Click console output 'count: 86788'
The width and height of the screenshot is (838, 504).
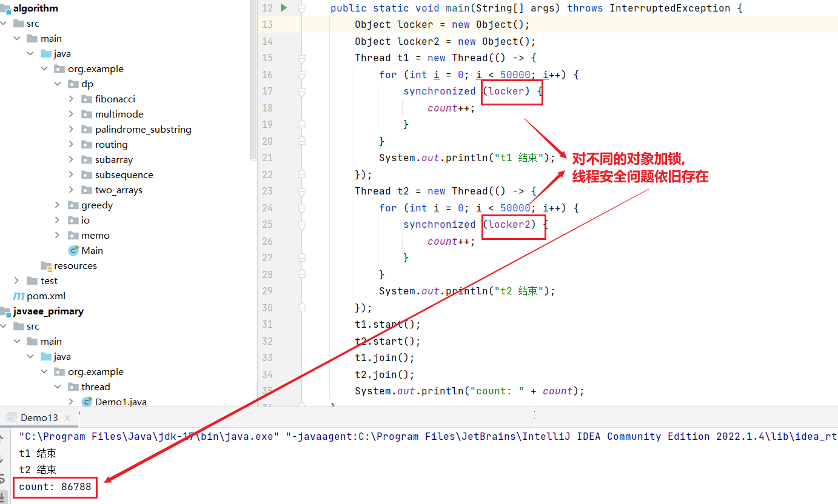pyautogui.click(x=55, y=486)
